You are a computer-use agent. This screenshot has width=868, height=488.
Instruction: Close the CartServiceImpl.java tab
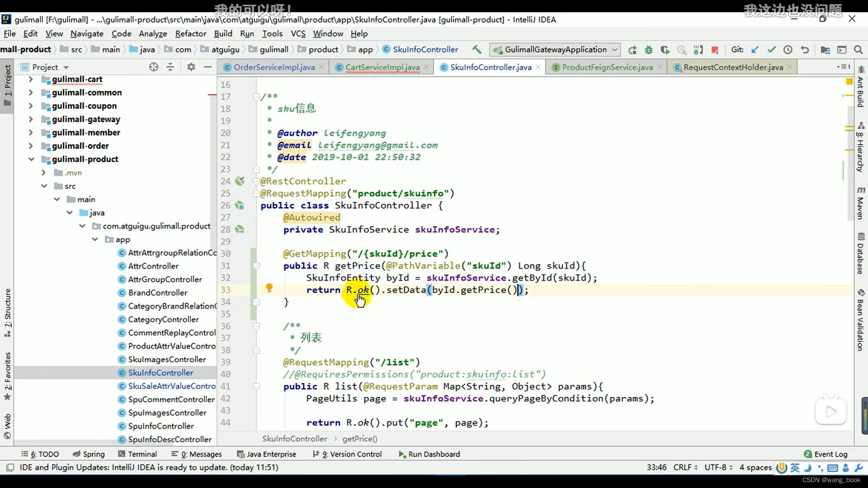(426, 67)
